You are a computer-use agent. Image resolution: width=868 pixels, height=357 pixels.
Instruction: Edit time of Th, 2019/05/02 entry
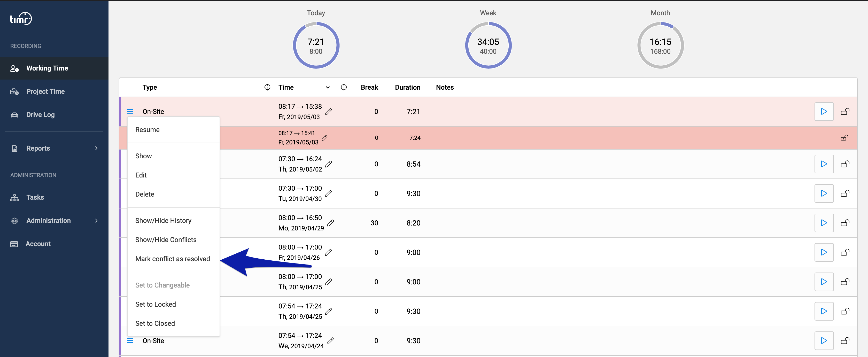pos(329,164)
